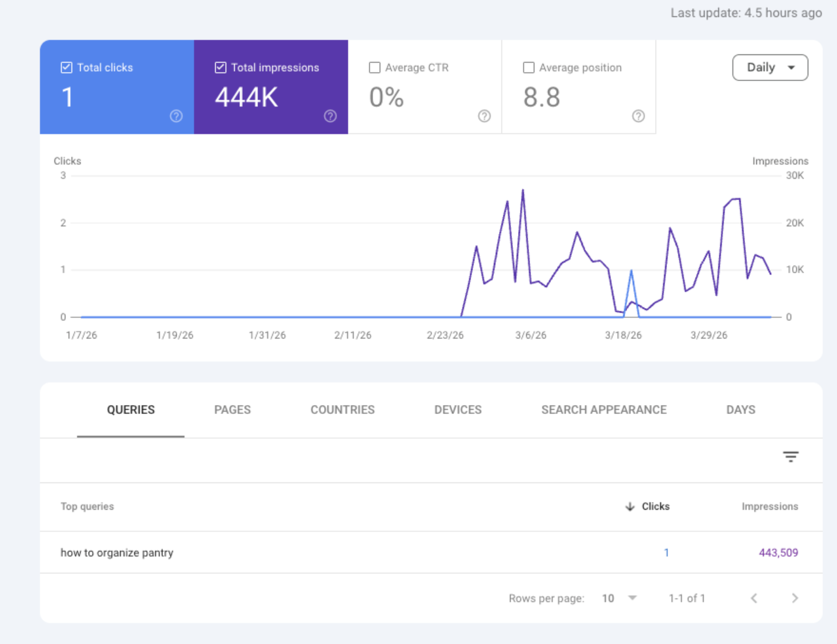The height and width of the screenshot is (644, 837).
Task: Click the 444K total impressions value
Action: pyautogui.click(x=247, y=98)
